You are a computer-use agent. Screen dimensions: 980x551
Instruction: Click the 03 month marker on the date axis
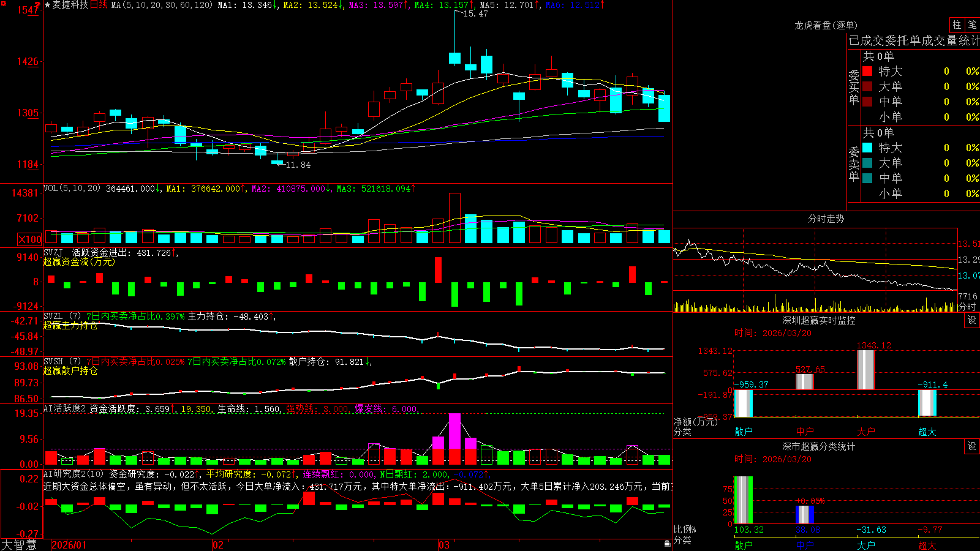[444, 545]
